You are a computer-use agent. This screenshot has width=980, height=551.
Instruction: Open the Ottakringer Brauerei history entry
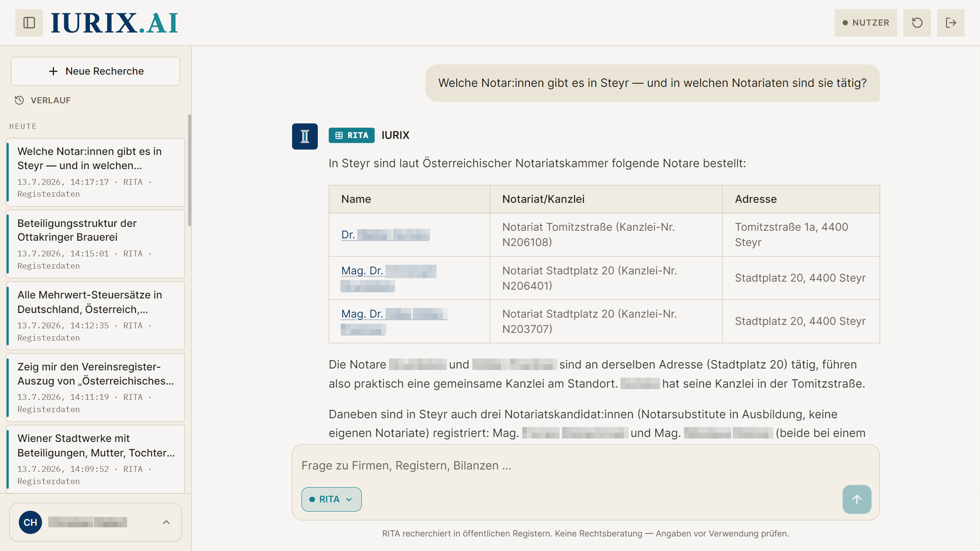pyautogui.click(x=96, y=244)
